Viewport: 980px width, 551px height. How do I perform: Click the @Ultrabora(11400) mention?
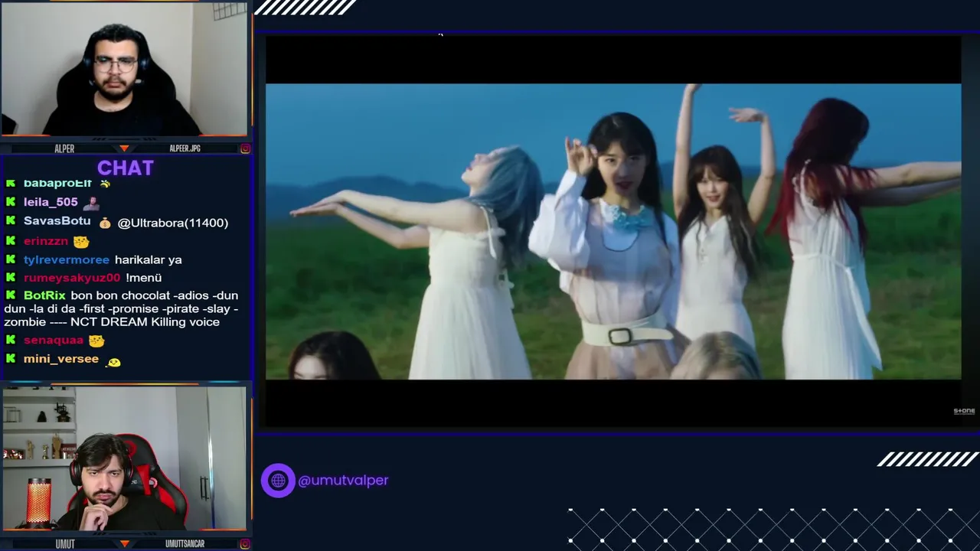[x=173, y=223]
